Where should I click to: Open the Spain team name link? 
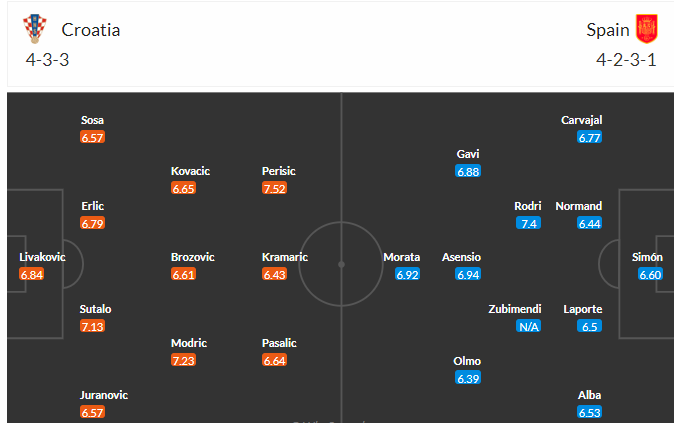coord(608,29)
